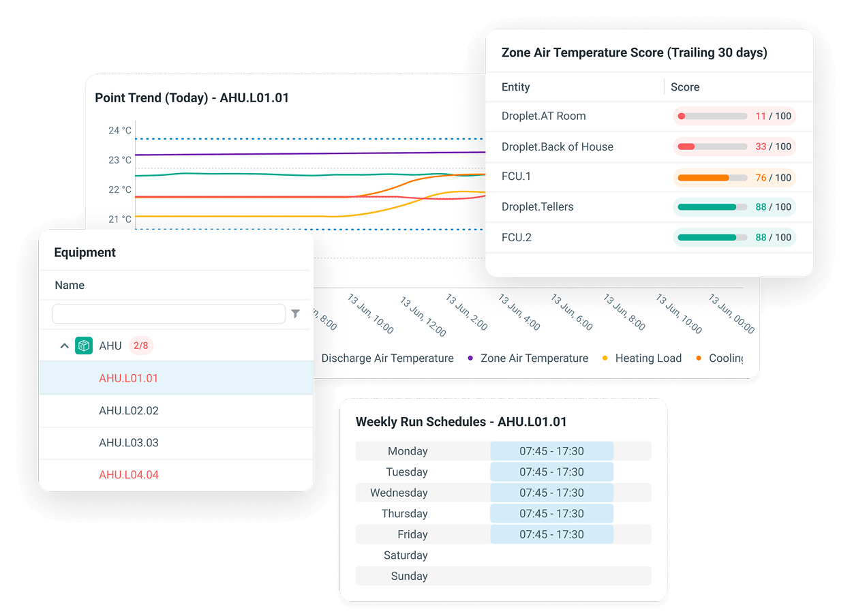Image resolution: width=852 pixels, height=616 pixels.
Task: Click the Wednesday 07:45 - 17:30 schedule block
Action: [x=551, y=493]
